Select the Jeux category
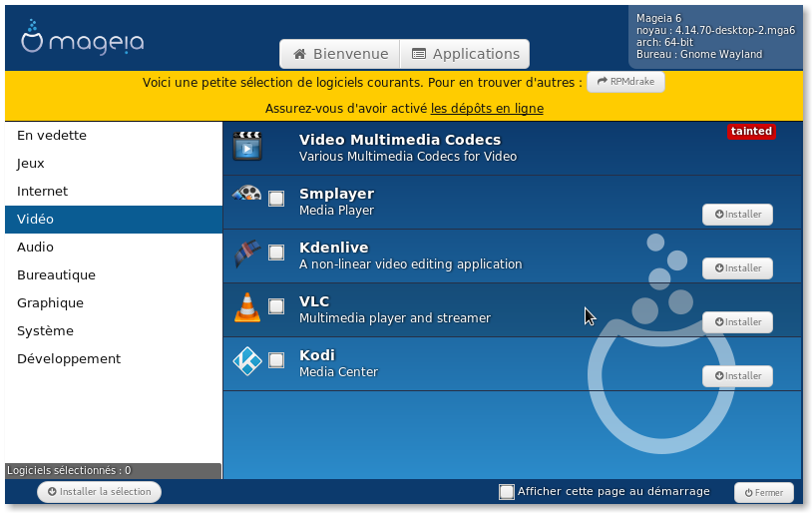 click(x=114, y=164)
